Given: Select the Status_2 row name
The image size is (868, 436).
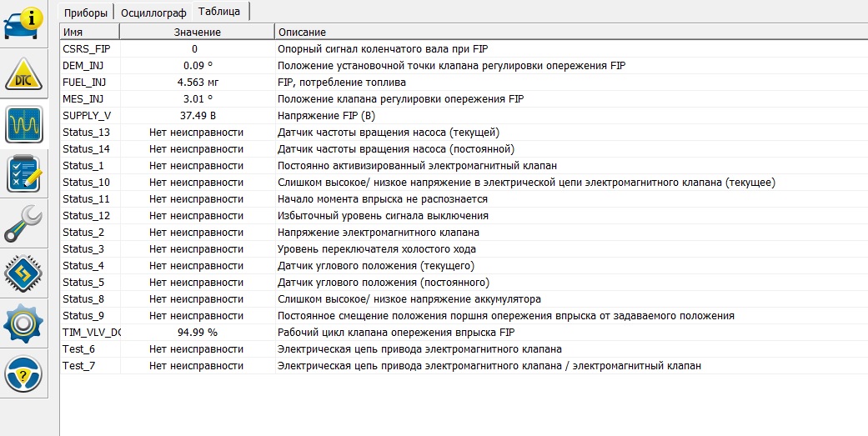Looking at the screenshot, I should click(83, 232).
